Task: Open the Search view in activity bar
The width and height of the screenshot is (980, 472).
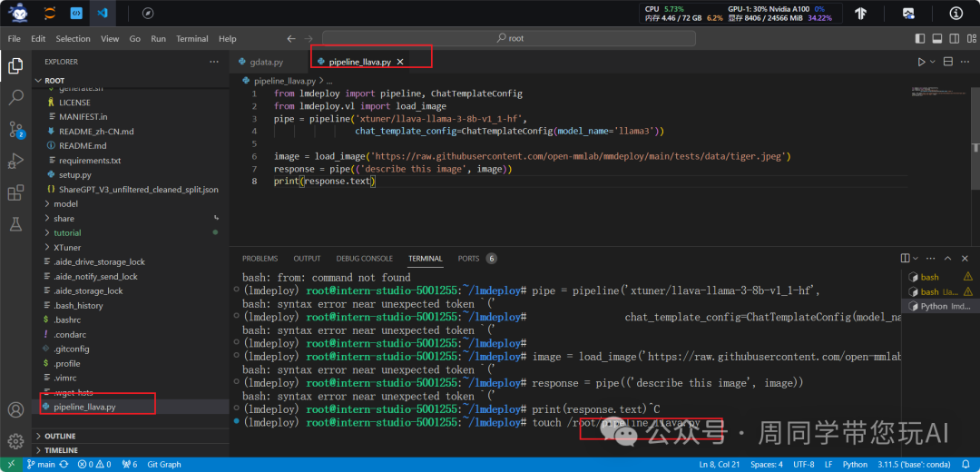Action: click(x=15, y=96)
